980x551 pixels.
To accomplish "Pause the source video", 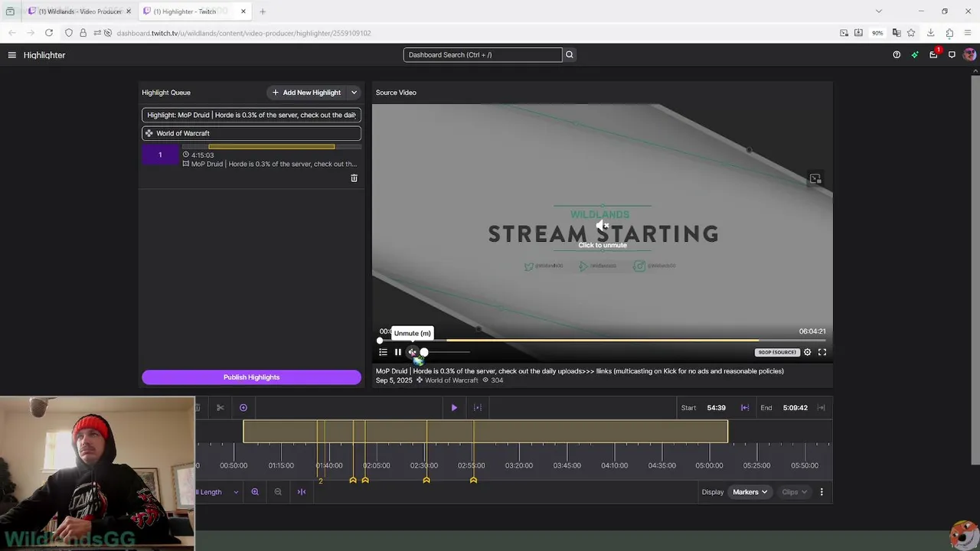I will pyautogui.click(x=398, y=352).
